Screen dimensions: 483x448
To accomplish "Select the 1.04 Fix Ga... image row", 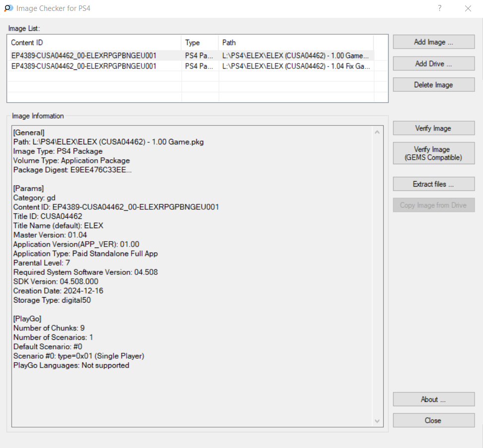I will click(192, 66).
